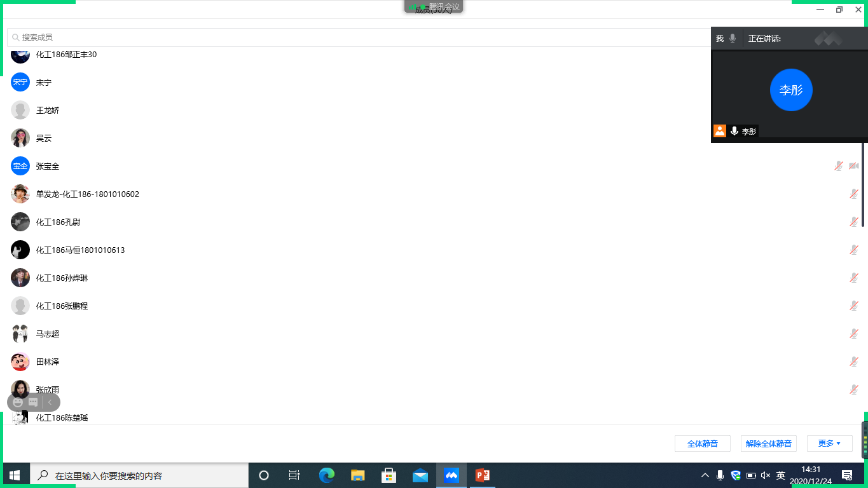Click 田林泽's cartoon avatar

[x=20, y=362]
